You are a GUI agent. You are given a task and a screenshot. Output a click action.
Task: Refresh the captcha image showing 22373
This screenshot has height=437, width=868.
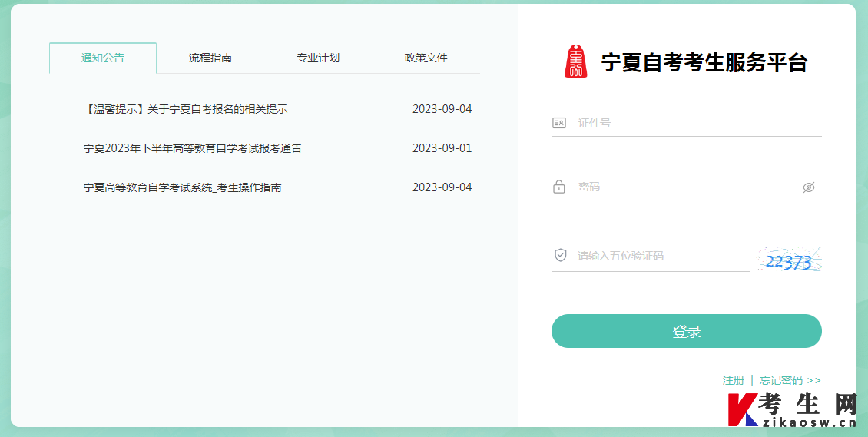(788, 261)
